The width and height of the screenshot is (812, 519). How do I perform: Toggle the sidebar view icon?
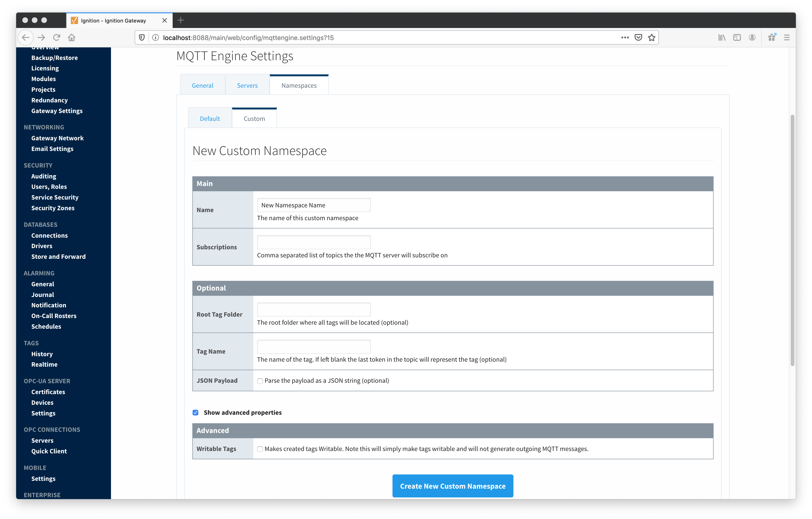(x=737, y=37)
